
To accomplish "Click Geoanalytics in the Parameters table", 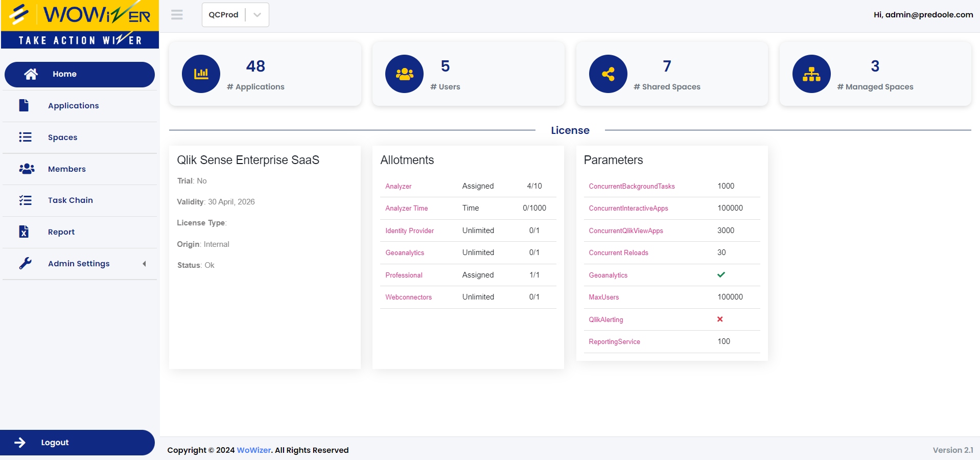I will (608, 275).
